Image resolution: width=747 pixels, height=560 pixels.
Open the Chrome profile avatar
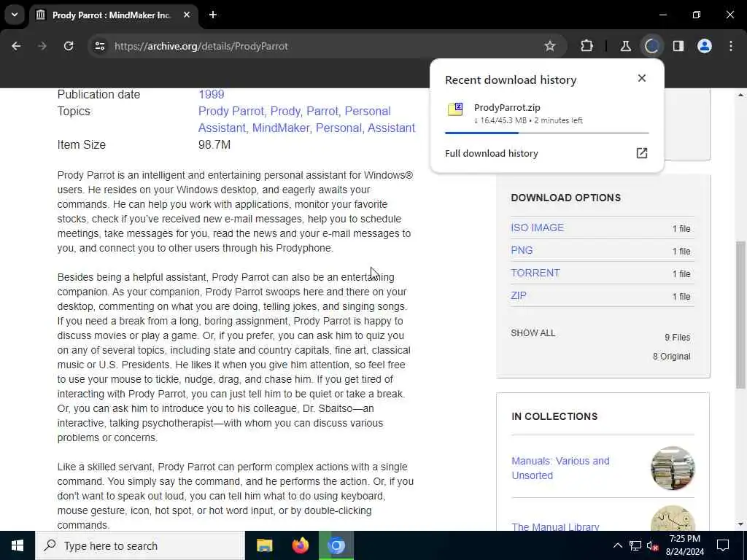(x=705, y=46)
